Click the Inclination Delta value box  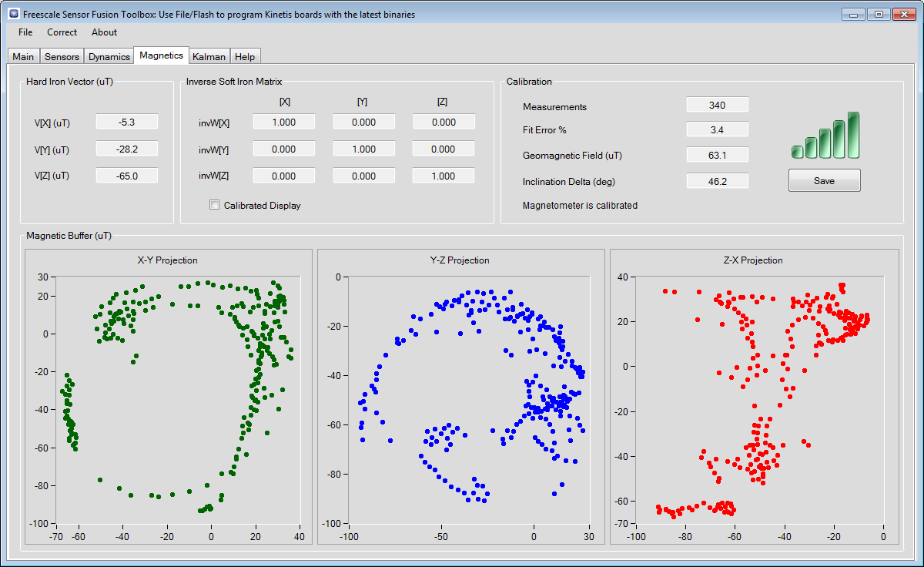(717, 182)
